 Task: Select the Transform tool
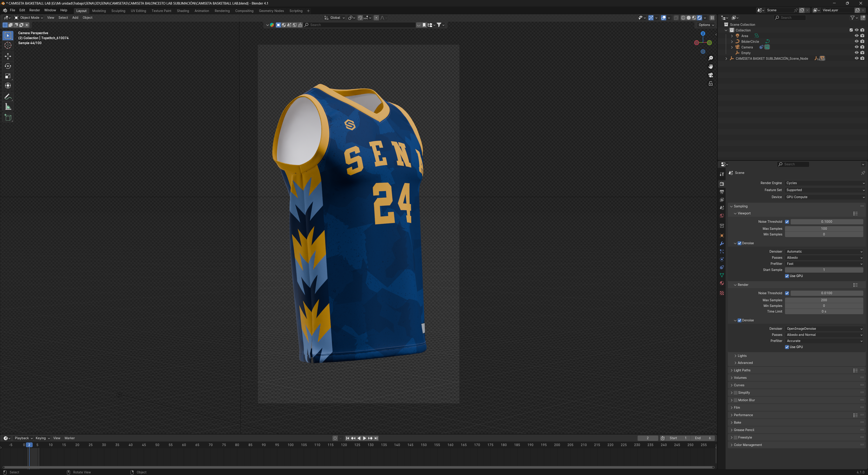pyautogui.click(x=8, y=86)
